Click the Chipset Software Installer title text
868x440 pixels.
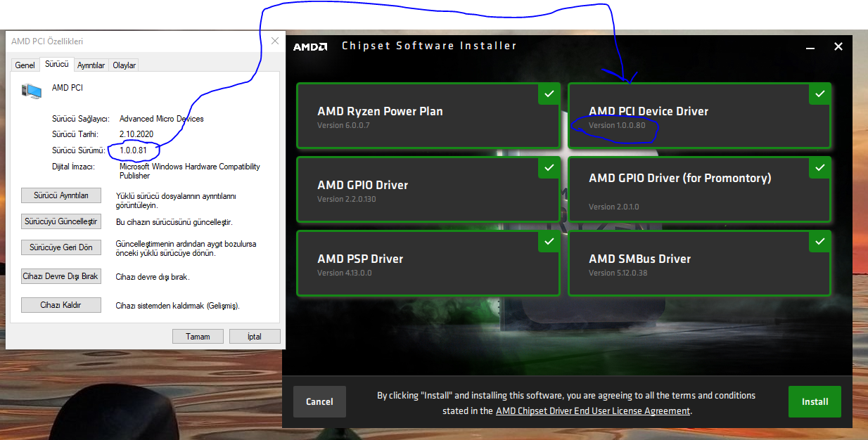tap(429, 46)
